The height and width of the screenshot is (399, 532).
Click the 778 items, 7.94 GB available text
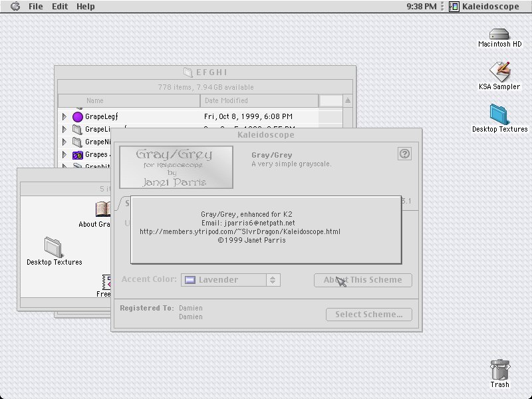(x=205, y=87)
